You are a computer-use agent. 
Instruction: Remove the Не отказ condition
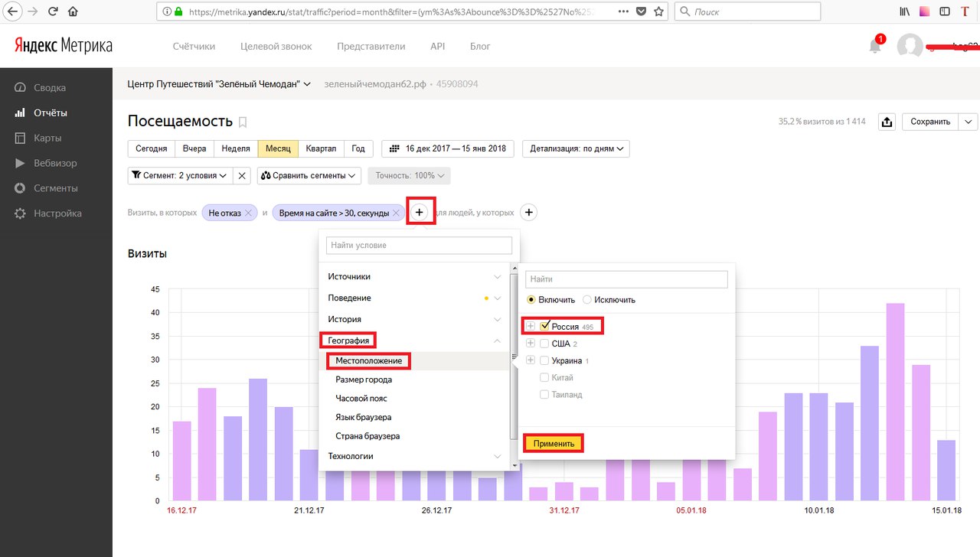pos(249,213)
